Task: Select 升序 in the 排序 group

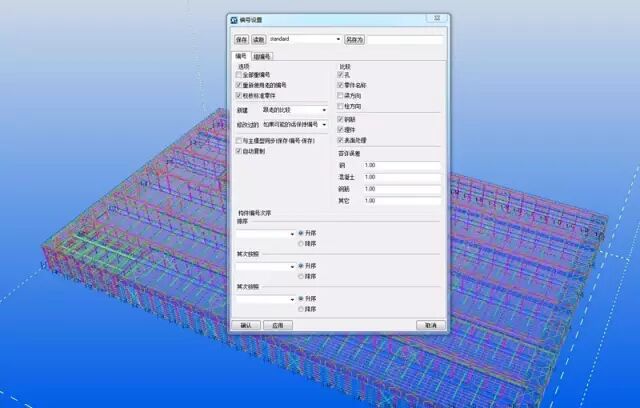Action: point(301,233)
